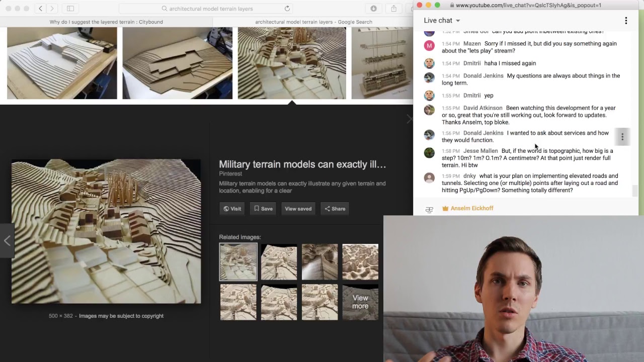The height and width of the screenshot is (362, 644).
Task: Select third related image in top row
Action: coord(319,262)
